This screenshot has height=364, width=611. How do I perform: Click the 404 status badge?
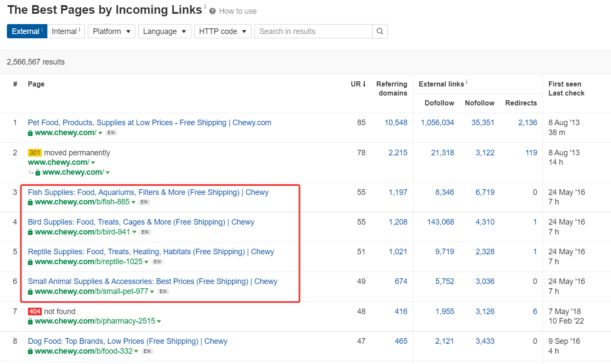point(35,312)
